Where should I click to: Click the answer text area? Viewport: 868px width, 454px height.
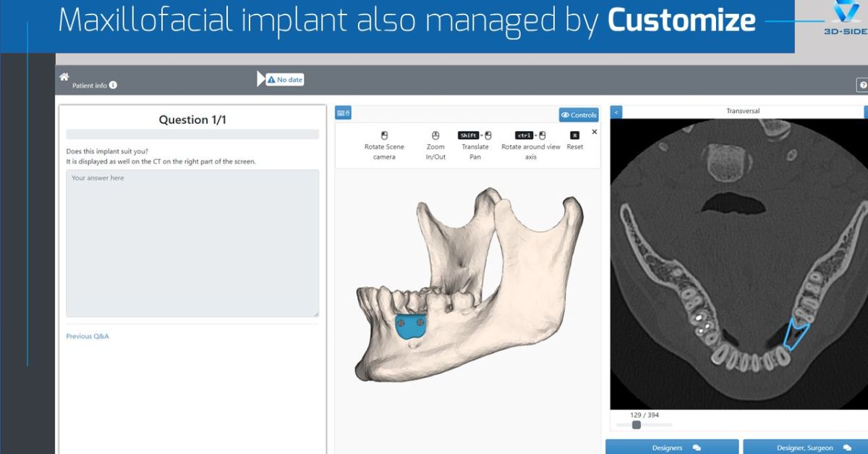click(x=192, y=243)
